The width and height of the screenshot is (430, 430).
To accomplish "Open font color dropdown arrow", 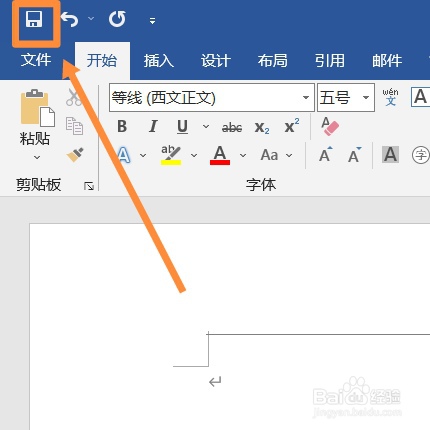I will point(243,155).
